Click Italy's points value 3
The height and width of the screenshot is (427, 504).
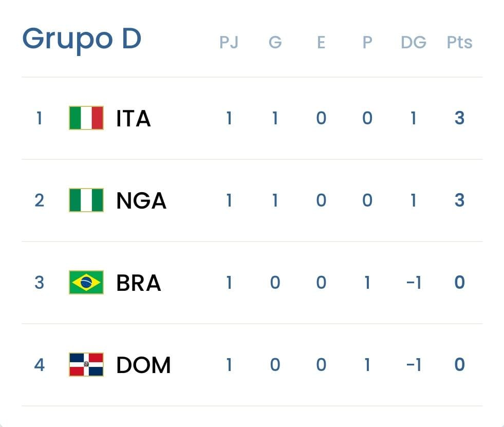(459, 119)
